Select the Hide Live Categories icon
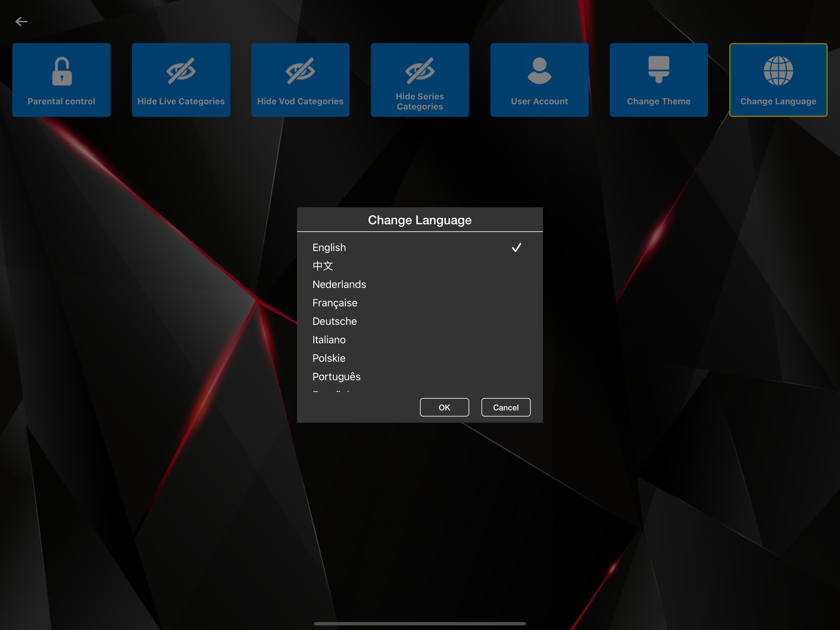Screen dimensions: 840x630 pos(181,80)
